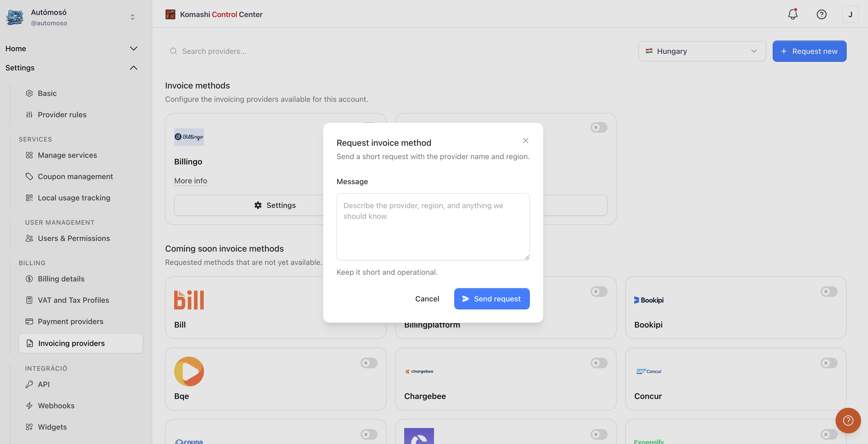Go to Users & Permissions
This screenshot has width=868, height=444.
(x=81, y=238)
